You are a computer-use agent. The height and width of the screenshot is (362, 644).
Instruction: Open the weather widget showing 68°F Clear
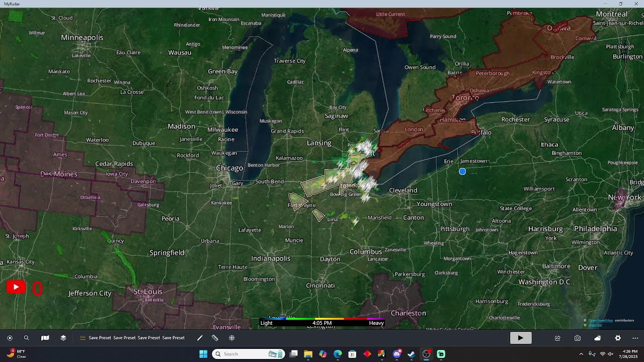(x=17, y=354)
